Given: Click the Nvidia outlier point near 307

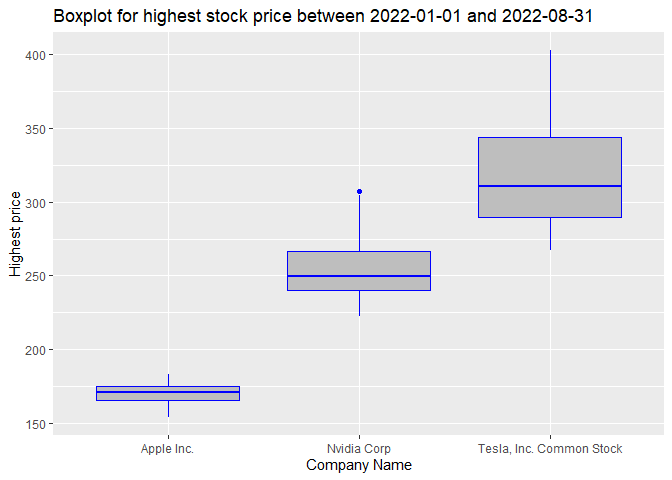Looking at the screenshot, I should (359, 191).
